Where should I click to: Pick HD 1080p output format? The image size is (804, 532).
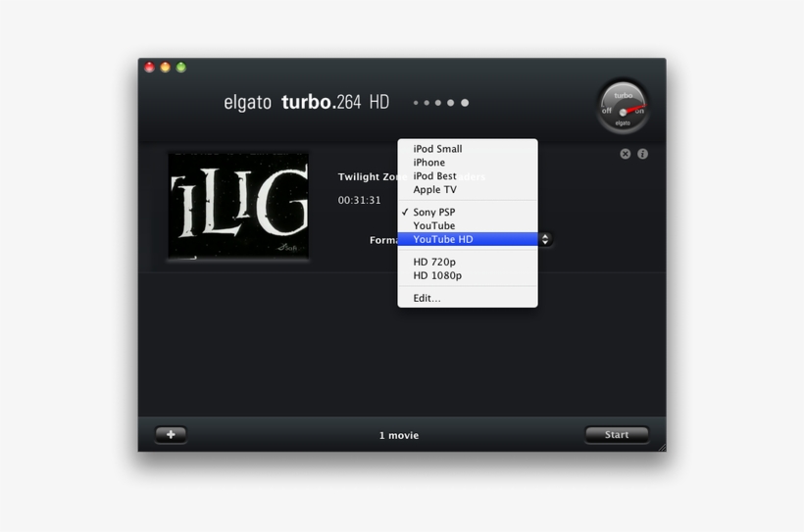pyautogui.click(x=437, y=275)
